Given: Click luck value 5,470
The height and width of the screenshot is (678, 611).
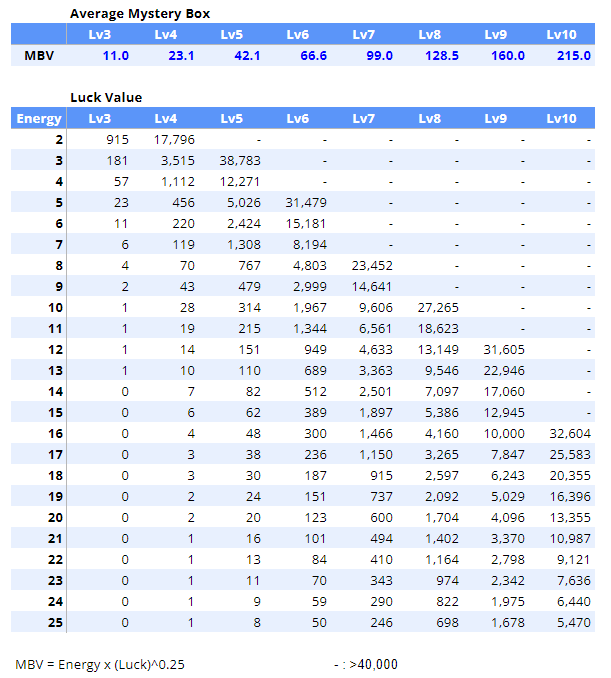Looking at the screenshot, I should pos(574,623).
